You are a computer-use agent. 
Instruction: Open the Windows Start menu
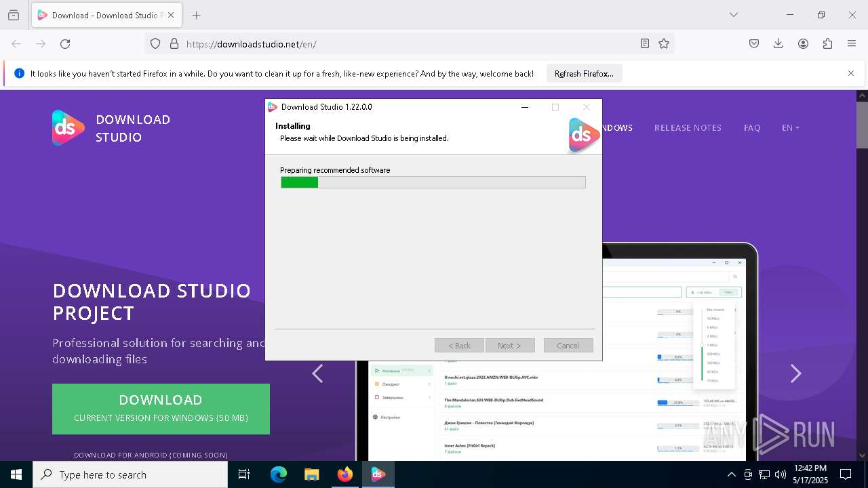(x=16, y=474)
